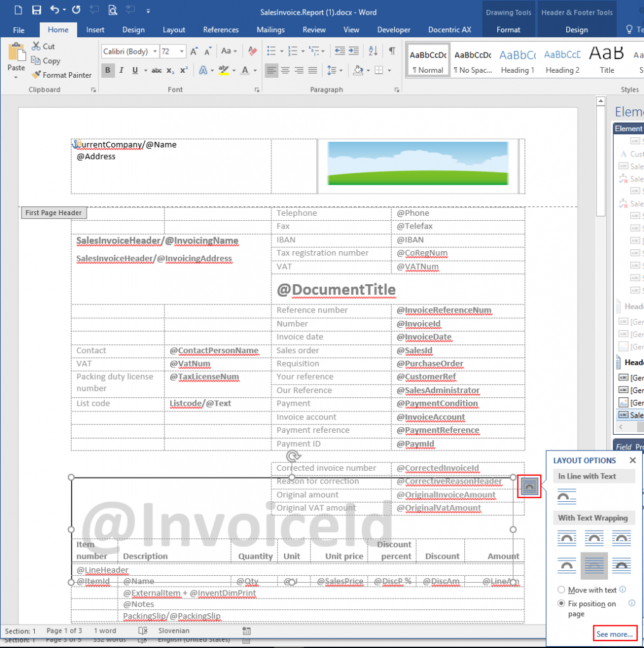Open the Mailings ribbon tab
Viewport: 644px width, 648px height.
(x=271, y=29)
